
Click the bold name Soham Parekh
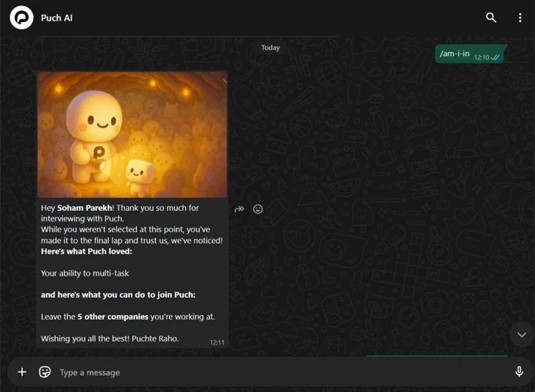click(x=85, y=208)
